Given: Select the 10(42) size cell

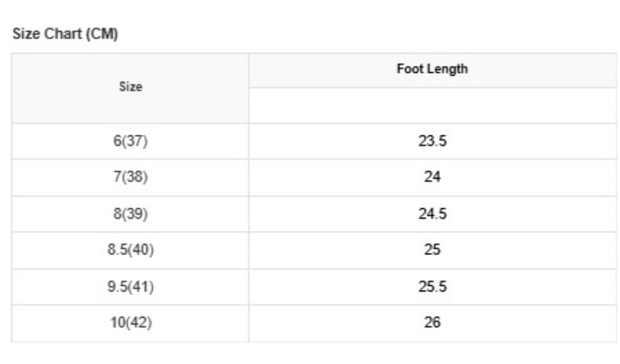Looking at the screenshot, I should [130, 323].
